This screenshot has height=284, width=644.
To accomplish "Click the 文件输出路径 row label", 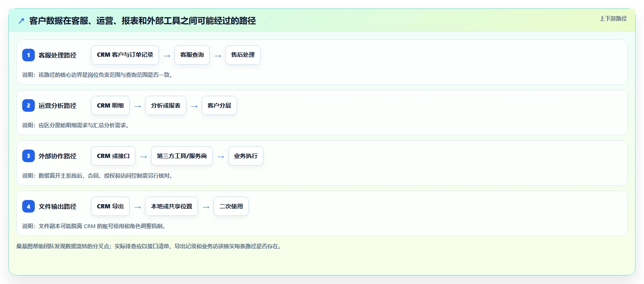I will pyautogui.click(x=57, y=206).
